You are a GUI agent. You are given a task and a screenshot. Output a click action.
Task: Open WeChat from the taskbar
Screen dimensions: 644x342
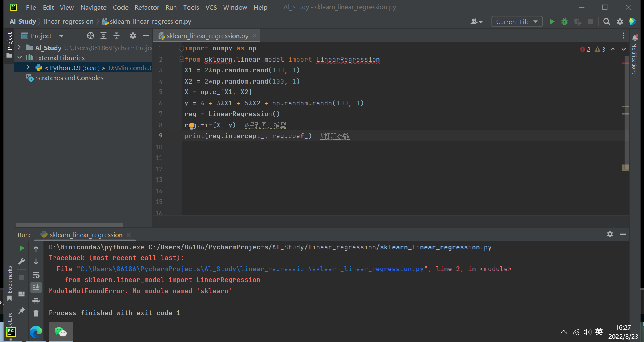[61, 332]
